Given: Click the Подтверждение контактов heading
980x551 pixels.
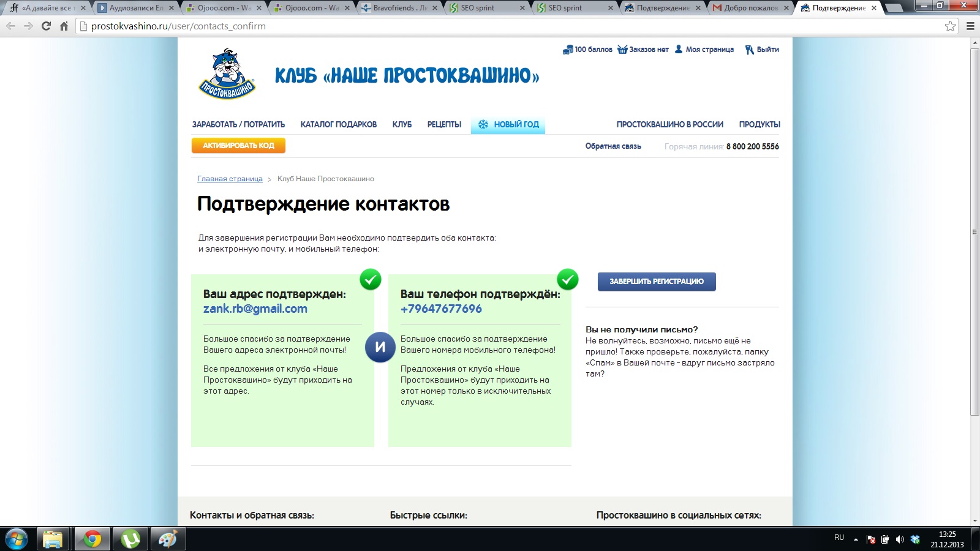Looking at the screenshot, I should coord(323,204).
